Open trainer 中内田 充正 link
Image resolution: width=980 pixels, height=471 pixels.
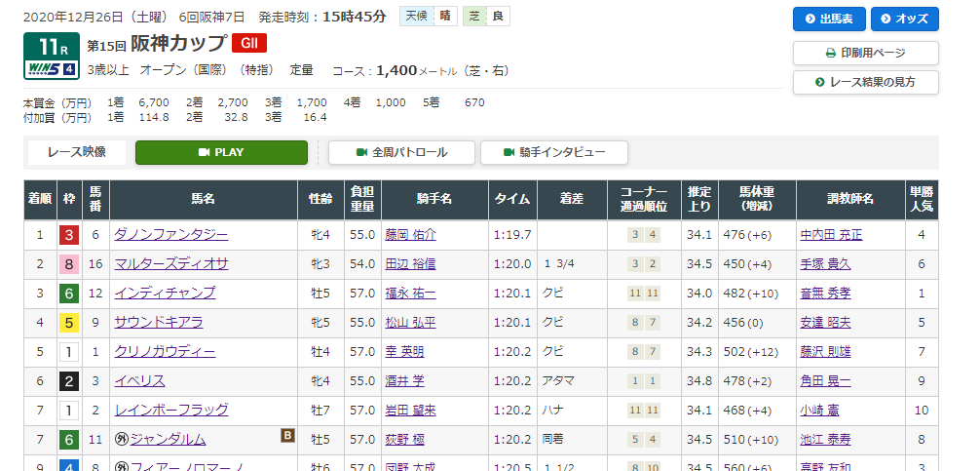tap(831, 235)
